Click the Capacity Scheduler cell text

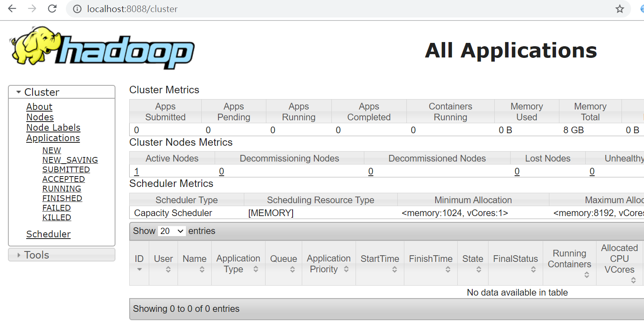point(173,213)
